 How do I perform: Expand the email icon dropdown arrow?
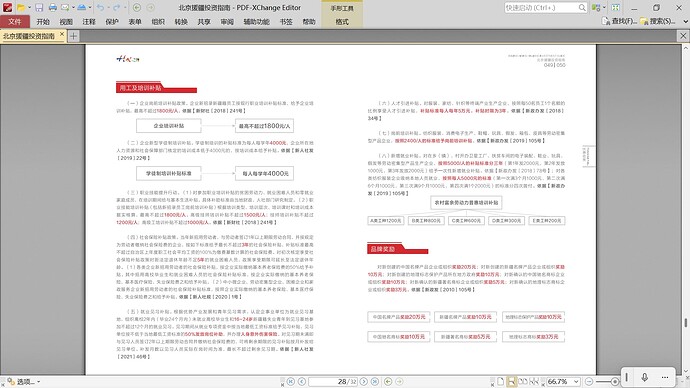pos(73,7)
